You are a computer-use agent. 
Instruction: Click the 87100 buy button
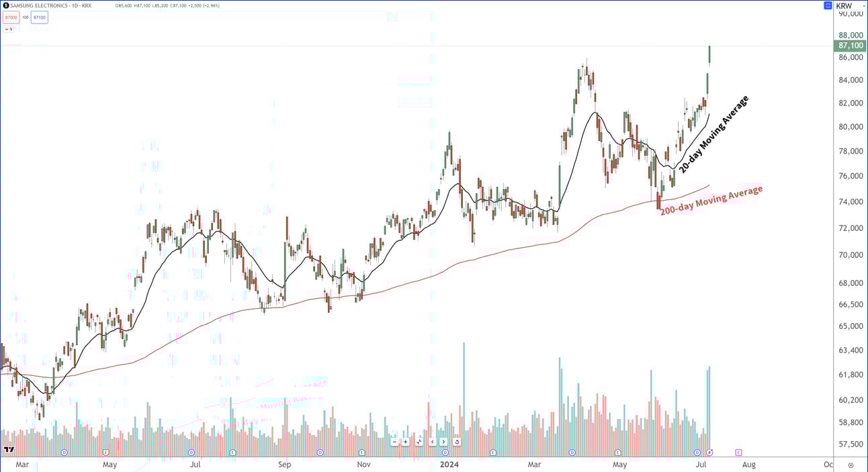click(39, 17)
